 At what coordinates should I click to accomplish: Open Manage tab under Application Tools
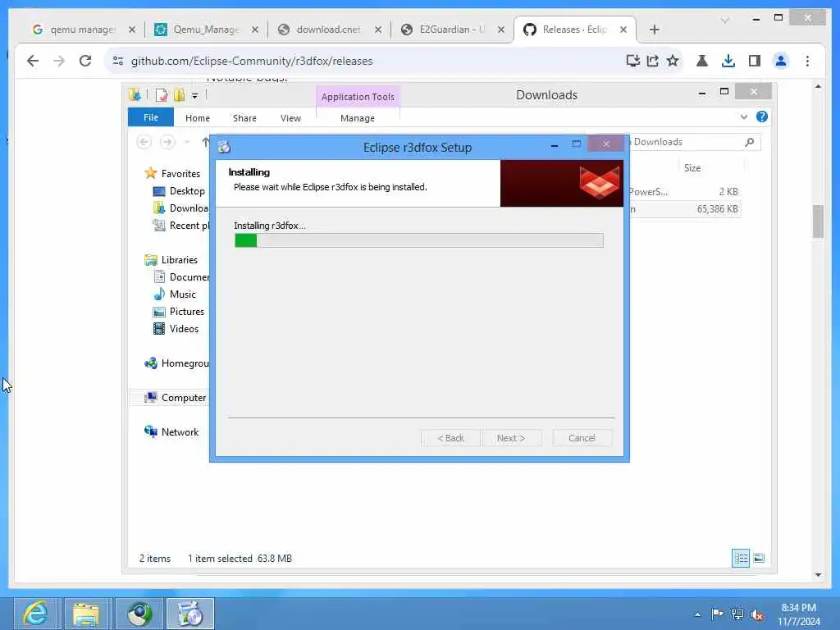pos(358,118)
